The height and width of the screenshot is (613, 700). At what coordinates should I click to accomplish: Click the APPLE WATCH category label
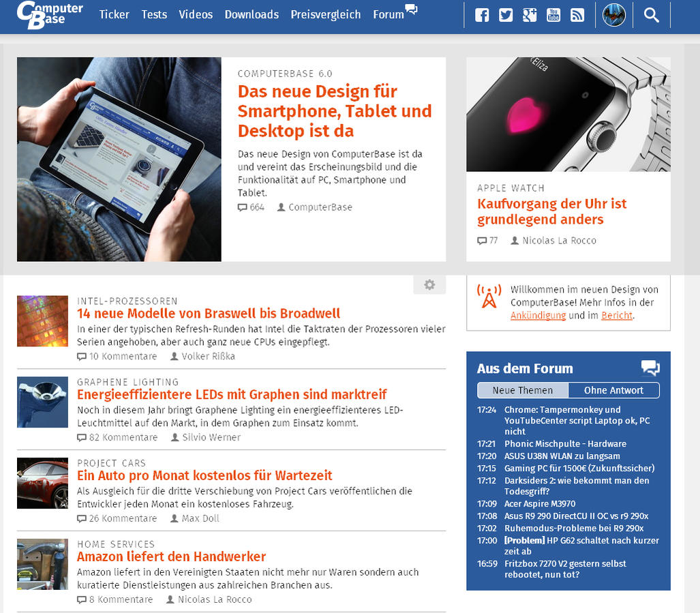pos(511,188)
